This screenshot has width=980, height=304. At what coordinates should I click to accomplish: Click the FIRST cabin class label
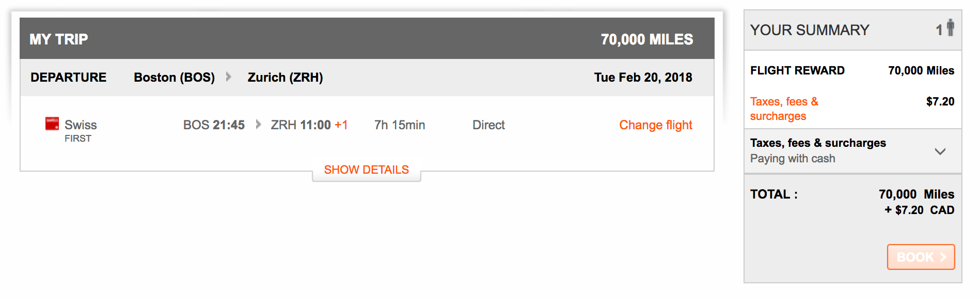point(78,139)
